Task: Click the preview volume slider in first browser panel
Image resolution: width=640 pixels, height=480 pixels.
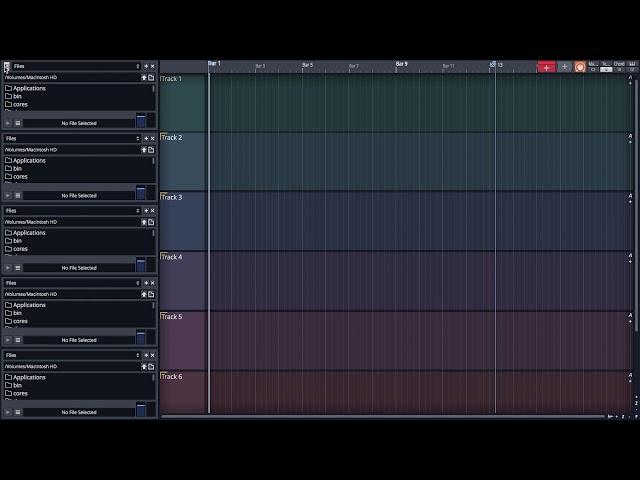Action: tap(141, 121)
